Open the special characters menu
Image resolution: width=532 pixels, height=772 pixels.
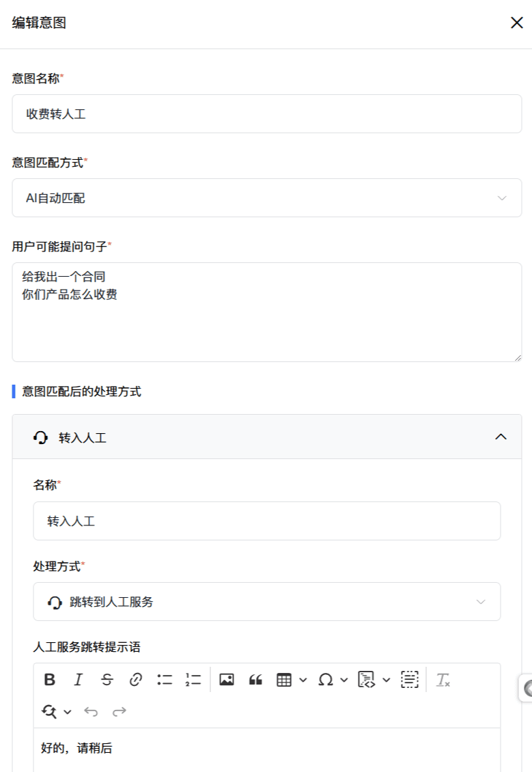coord(333,680)
